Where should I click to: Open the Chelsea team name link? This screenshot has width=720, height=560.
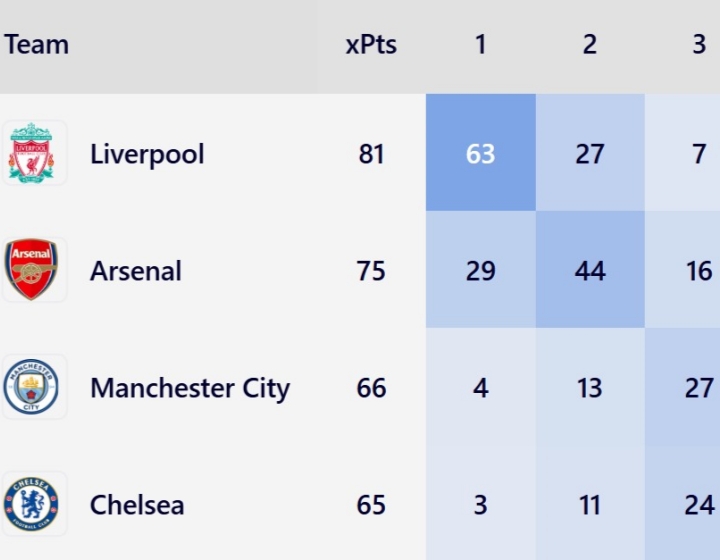click(137, 505)
